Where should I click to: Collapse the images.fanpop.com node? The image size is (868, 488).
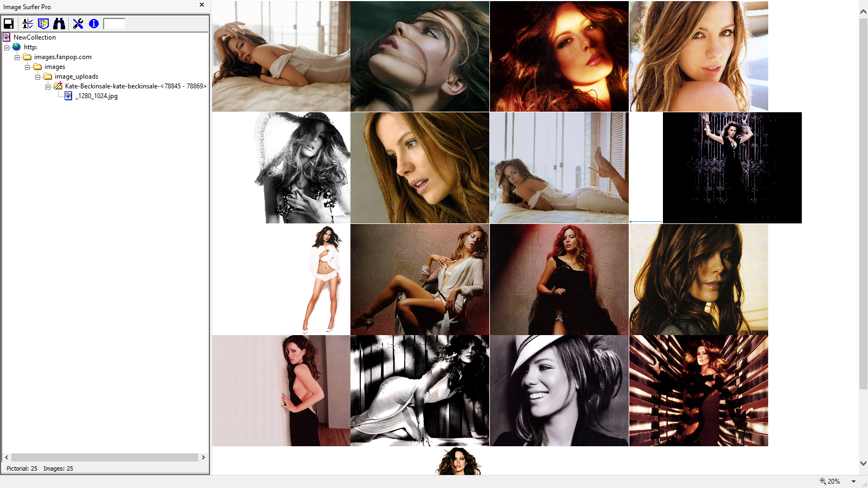[17, 57]
